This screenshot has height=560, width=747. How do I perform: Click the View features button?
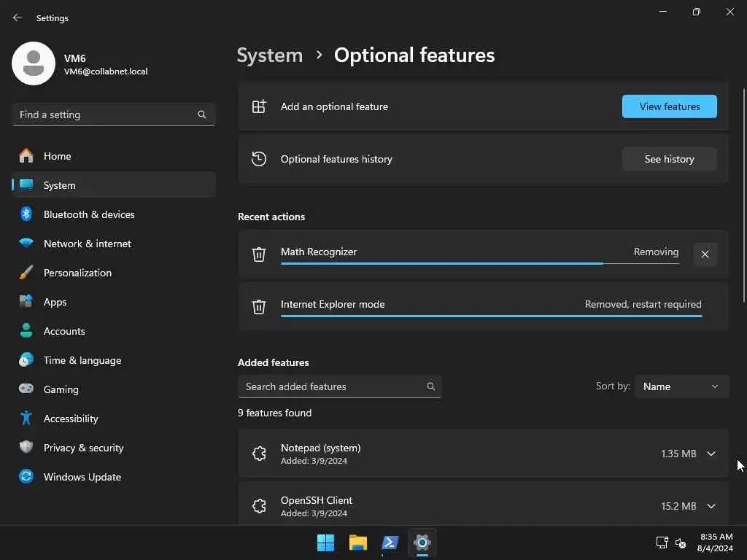[669, 106]
